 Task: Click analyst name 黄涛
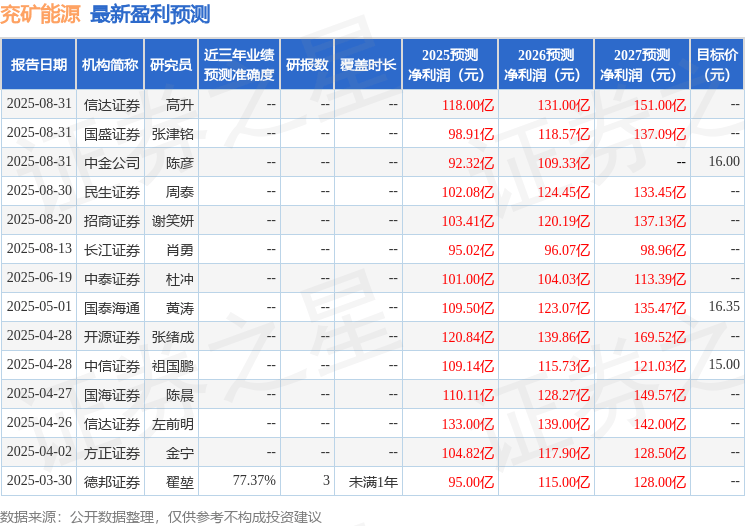180,308
